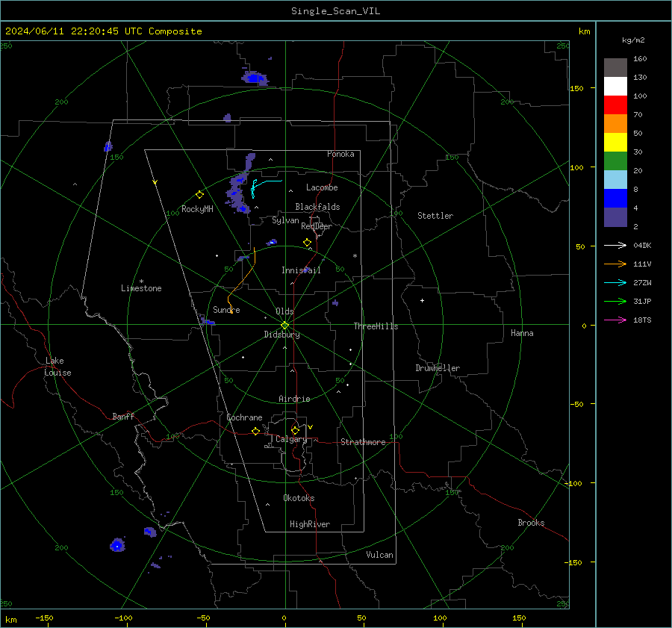Pick the yellow diamond marker under Cochrane
Image resolution: width=672 pixels, height=628 pixels.
(255, 432)
